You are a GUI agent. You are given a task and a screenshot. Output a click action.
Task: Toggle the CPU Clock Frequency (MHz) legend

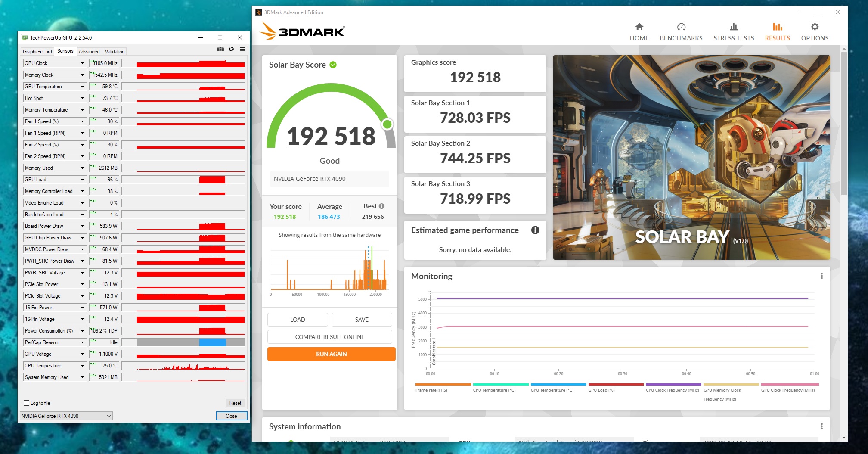673,388
